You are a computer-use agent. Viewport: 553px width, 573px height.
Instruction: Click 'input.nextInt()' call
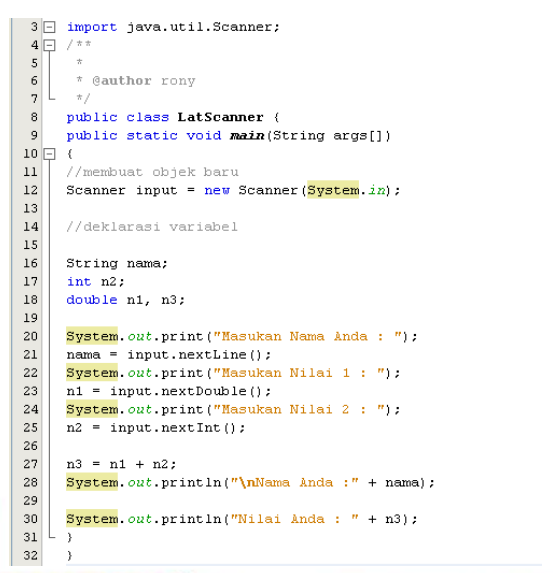pyautogui.click(x=173, y=428)
